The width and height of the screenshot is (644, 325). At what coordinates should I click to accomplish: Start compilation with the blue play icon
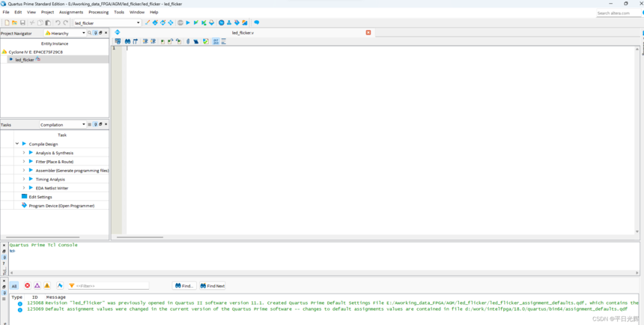point(188,22)
